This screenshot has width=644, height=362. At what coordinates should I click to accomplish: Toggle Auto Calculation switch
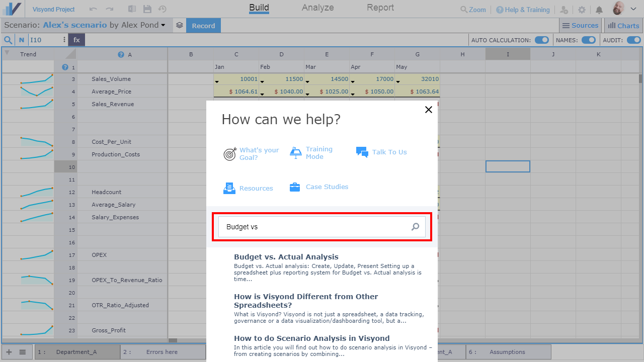tap(542, 40)
